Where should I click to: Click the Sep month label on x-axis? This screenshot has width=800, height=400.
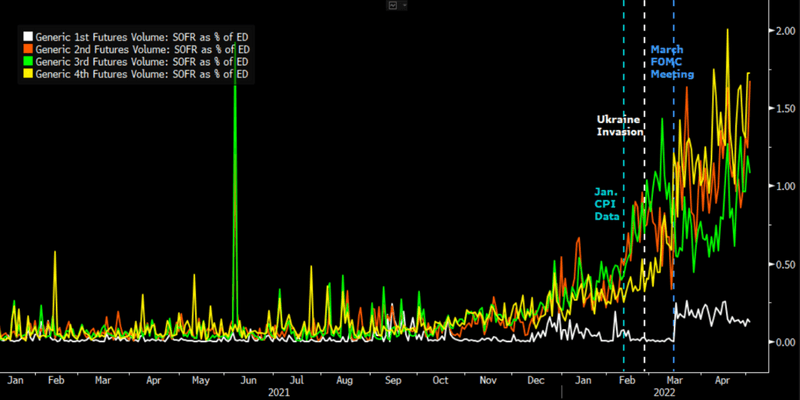point(393,381)
